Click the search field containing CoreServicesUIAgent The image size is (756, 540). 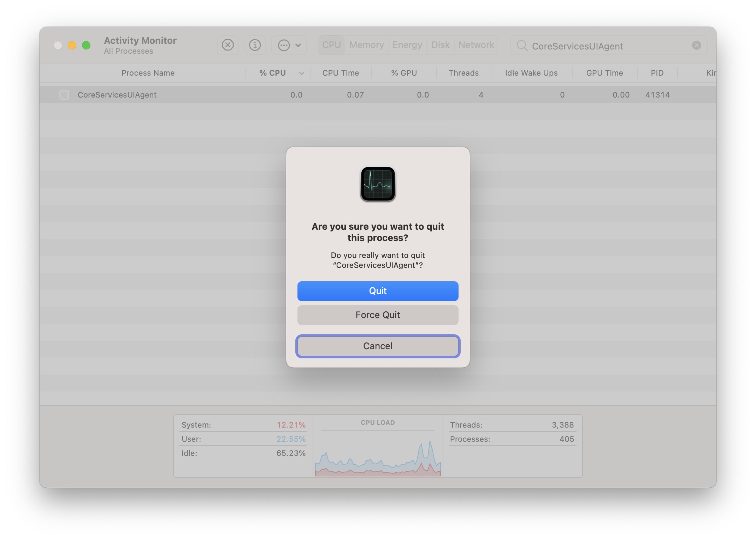[609, 46]
